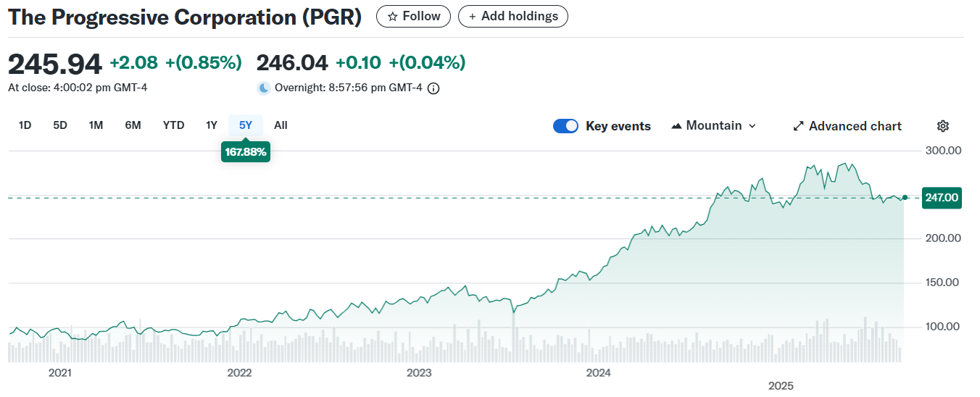Open the Advanced chart link
Image resolution: width=980 pixels, height=397 pixels.
coord(855,126)
